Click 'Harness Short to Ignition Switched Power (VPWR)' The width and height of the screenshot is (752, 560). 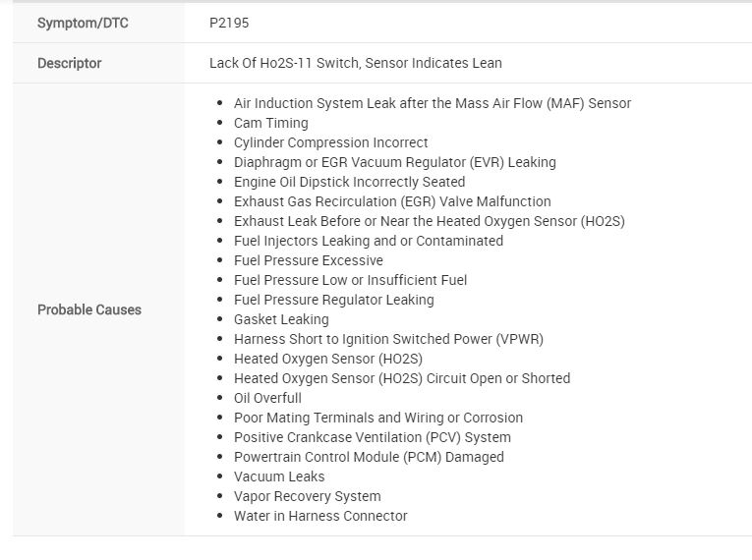[x=388, y=339]
